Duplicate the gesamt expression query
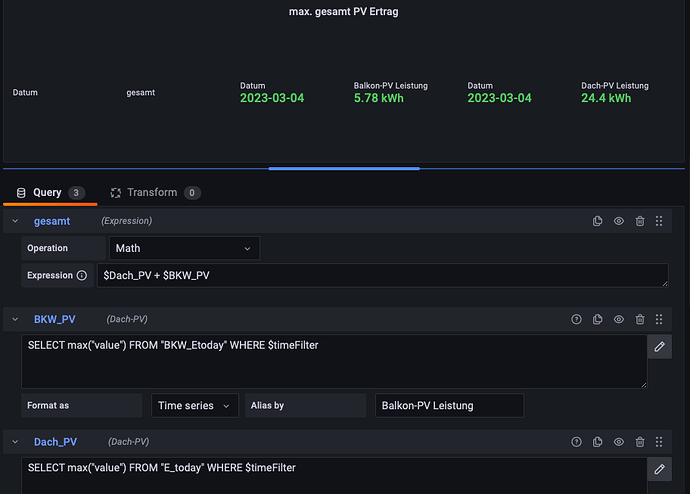The image size is (690, 494). click(x=597, y=221)
